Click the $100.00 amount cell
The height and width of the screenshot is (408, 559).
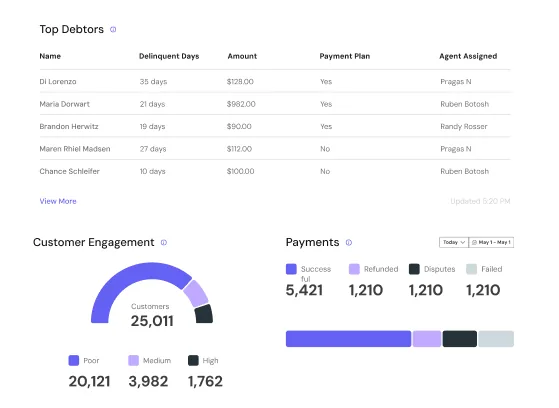click(x=241, y=172)
